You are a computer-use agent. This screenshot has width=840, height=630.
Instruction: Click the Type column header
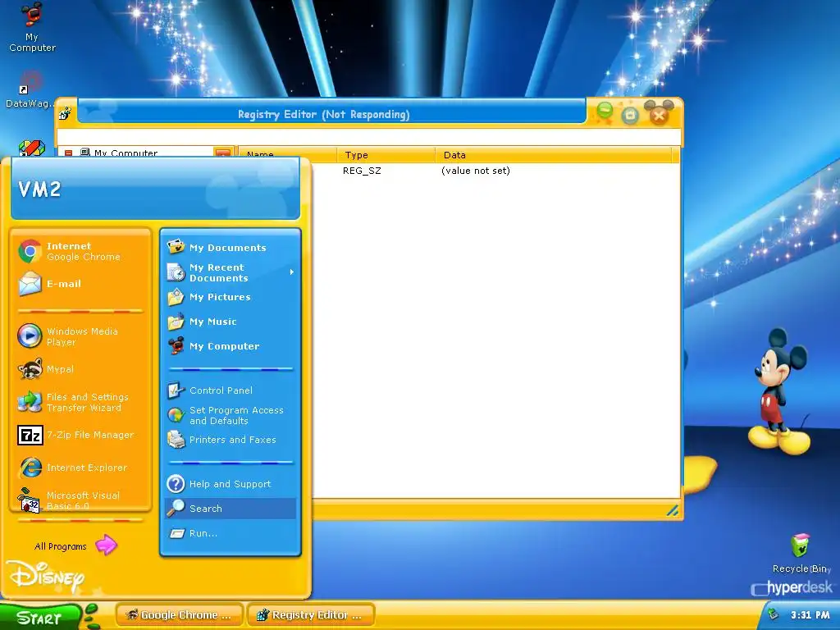coord(386,155)
